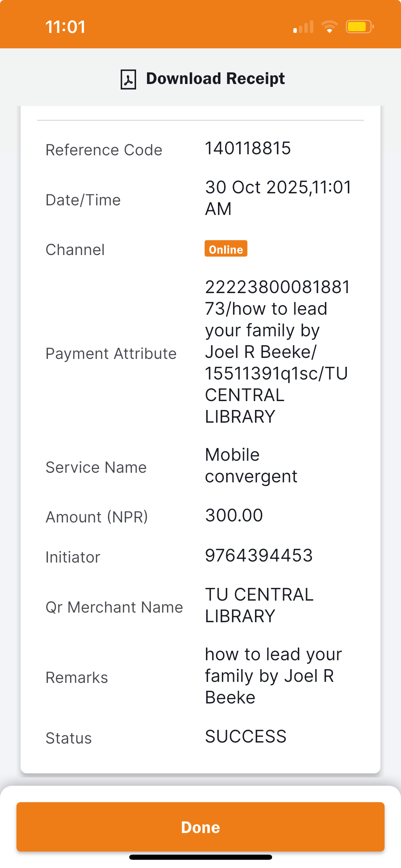Viewport: 401px width, 868px height.
Task: Tap the cellular signal bars icon
Action: (303, 27)
